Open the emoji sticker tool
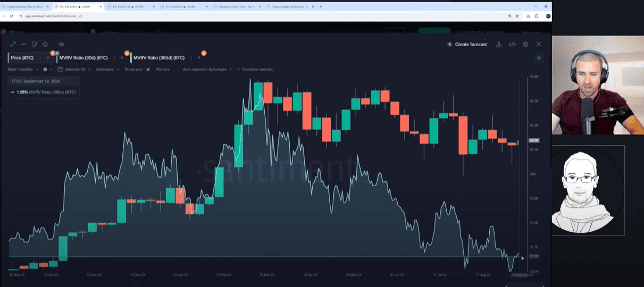The width and height of the screenshot is (644, 287). click(45, 45)
